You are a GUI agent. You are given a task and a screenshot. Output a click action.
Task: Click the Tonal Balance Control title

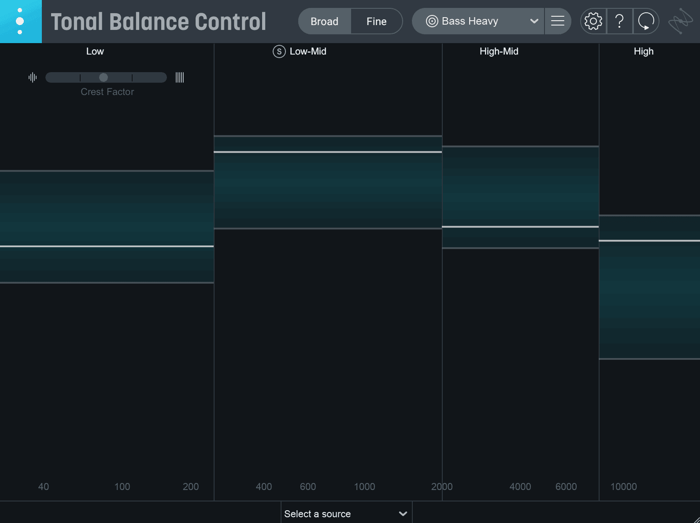click(158, 21)
